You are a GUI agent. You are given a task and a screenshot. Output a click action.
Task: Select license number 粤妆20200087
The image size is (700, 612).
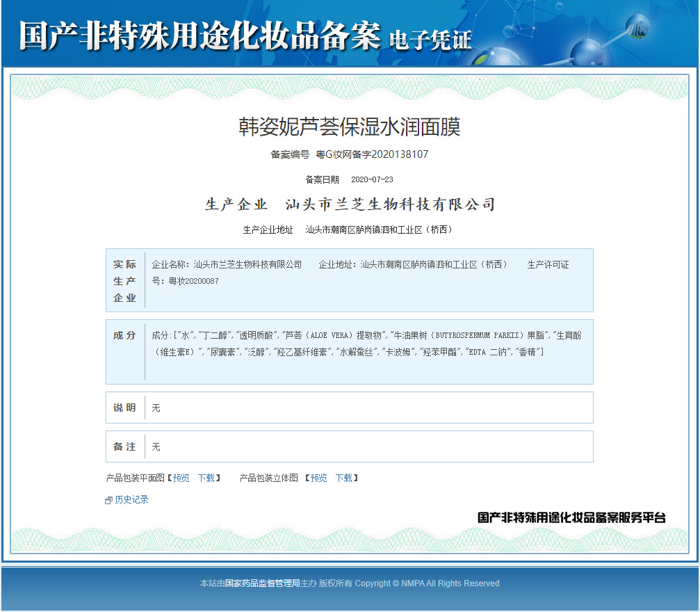[x=193, y=281]
